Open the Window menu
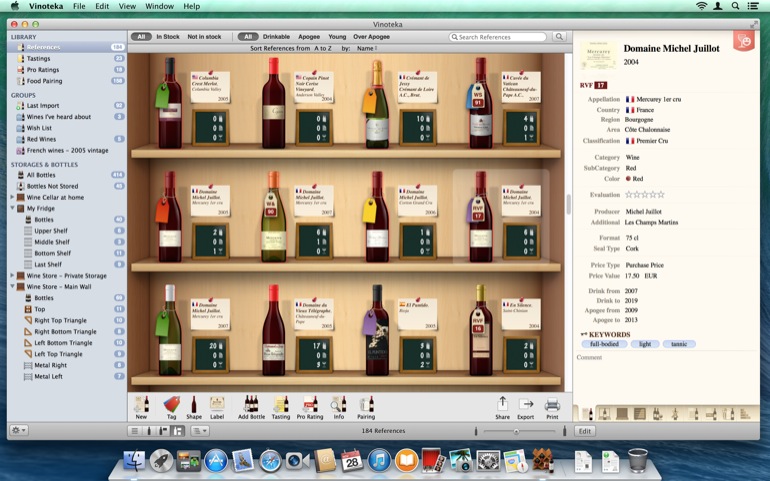Viewport: 770px width, 481px height. (160, 6)
